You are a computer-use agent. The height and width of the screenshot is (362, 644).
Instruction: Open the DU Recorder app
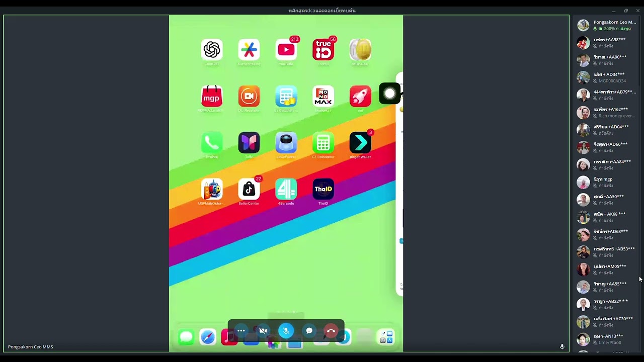click(249, 96)
